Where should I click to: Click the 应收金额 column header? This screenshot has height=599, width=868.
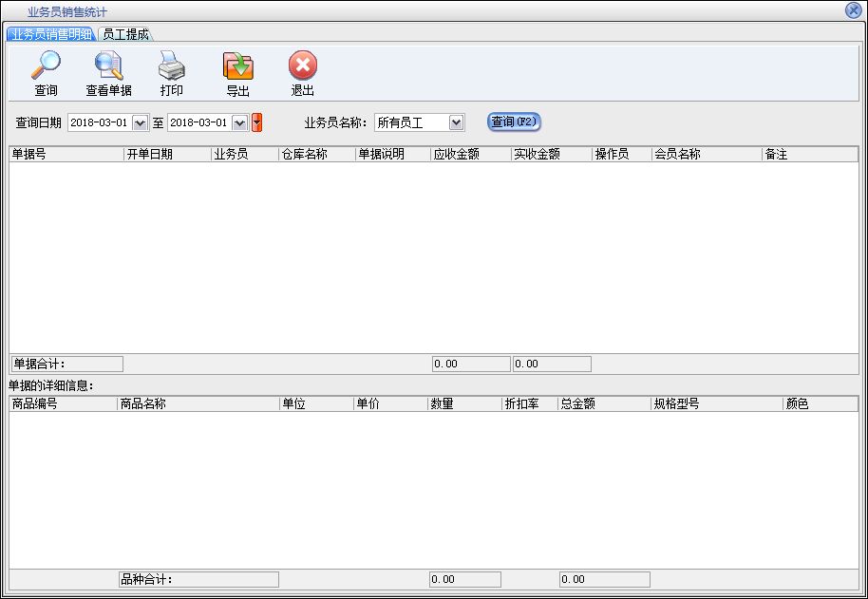point(470,154)
